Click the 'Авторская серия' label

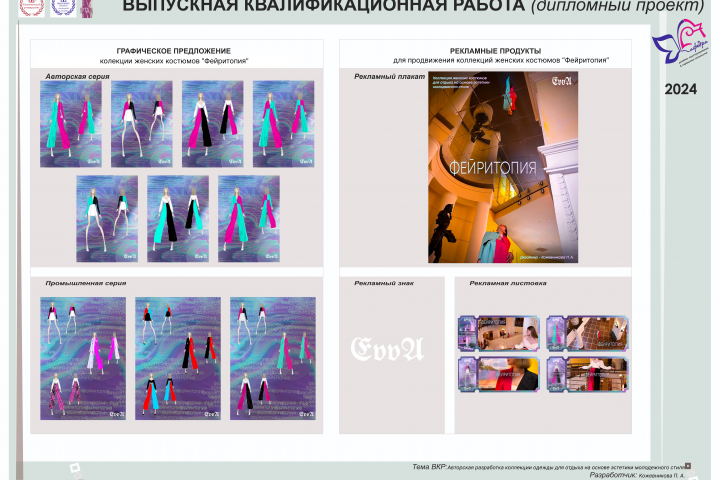click(x=77, y=76)
